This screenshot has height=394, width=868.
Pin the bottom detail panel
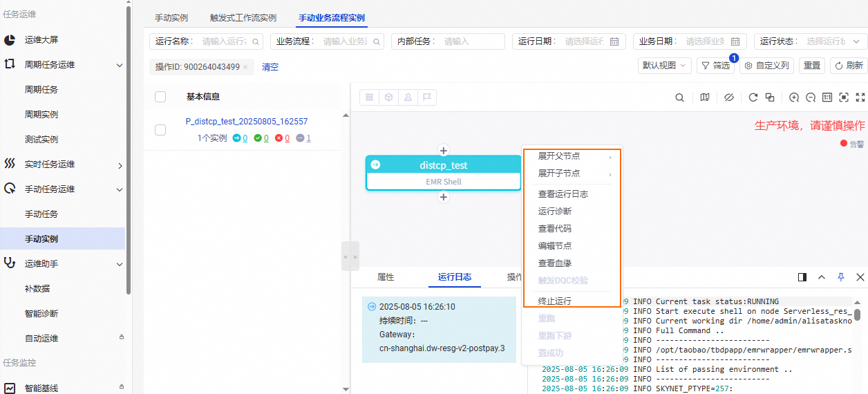(841, 277)
